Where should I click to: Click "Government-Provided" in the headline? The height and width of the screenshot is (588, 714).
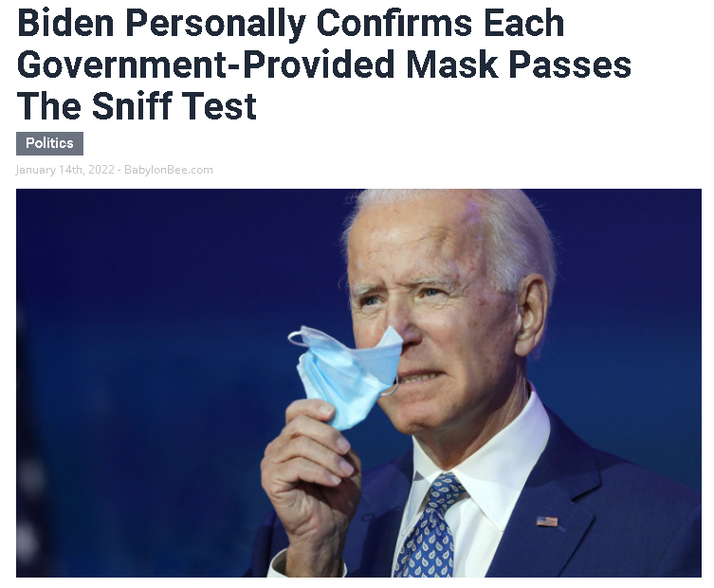click(206, 64)
